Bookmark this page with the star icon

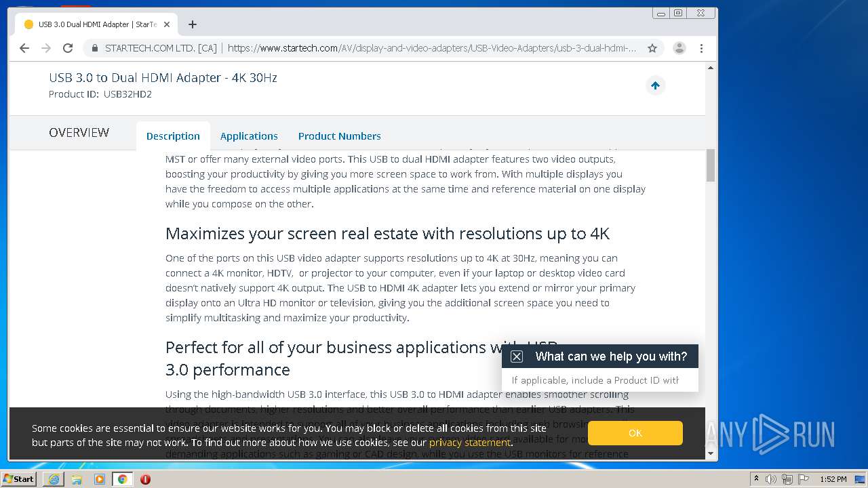tap(652, 48)
